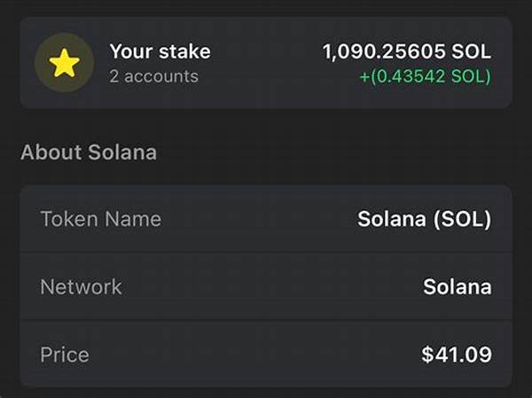This screenshot has width=532, height=398.
Task: Click the "Network" row label
Action: click(x=81, y=286)
